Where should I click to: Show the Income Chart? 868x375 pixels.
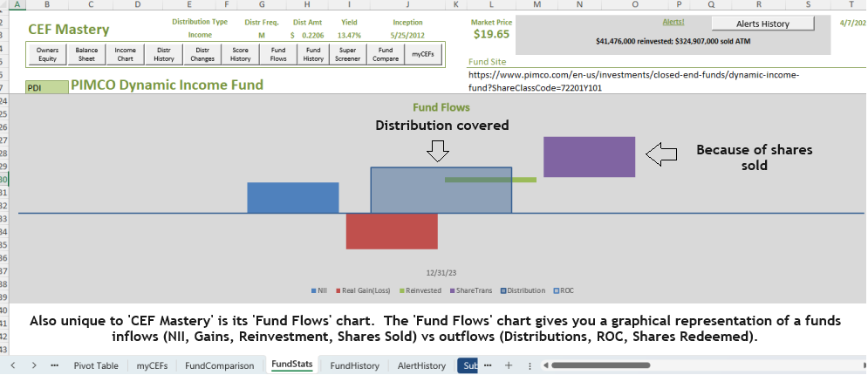[x=125, y=54]
